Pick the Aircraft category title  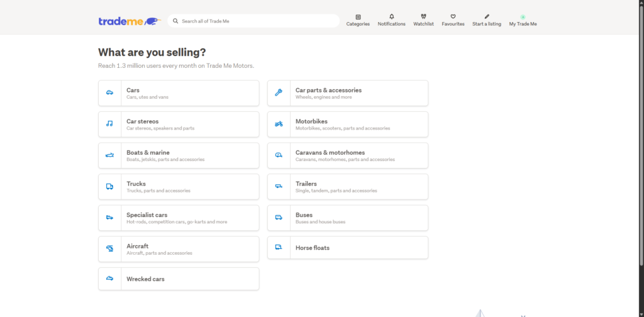(x=138, y=246)
